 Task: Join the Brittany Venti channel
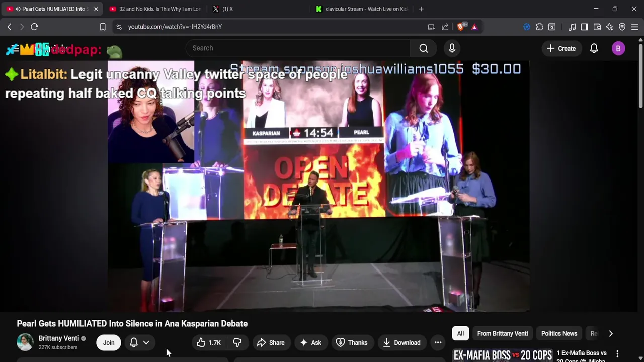coord(109,343)
